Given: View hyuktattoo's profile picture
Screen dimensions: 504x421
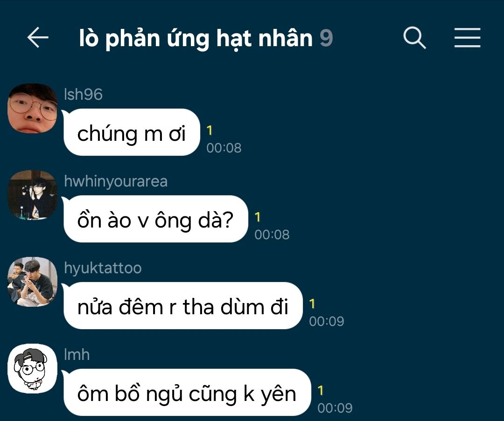Looking at the screenshot, I should (33, 282).
